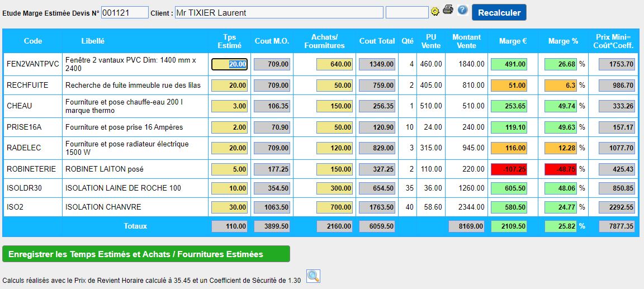
Task: Select Tps Estimé field of CHEAU row
Action: coord(229,106)
